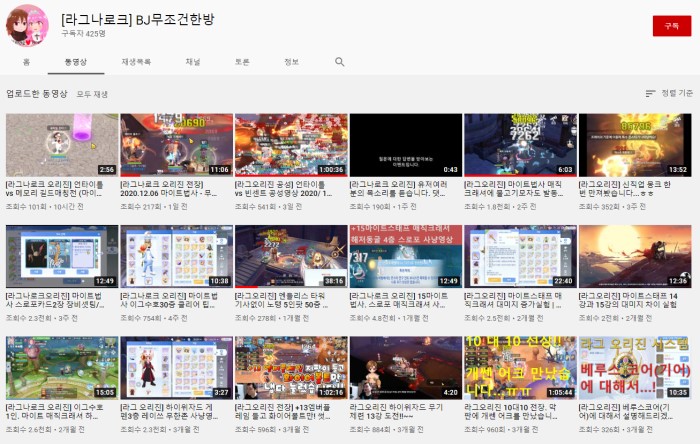
Task: Click the 모두 재생 play-all link
Action: tap(92, 94)
